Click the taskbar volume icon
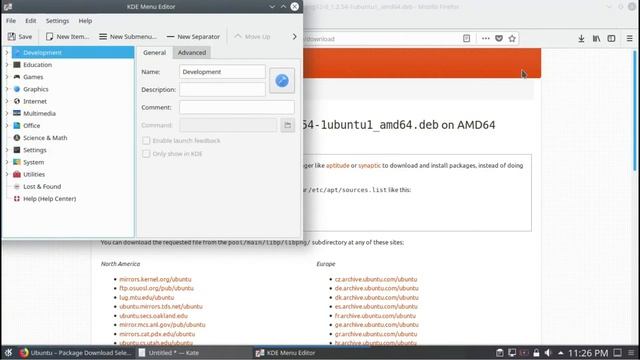Viewport: 640px width, 360px height. 548,353
